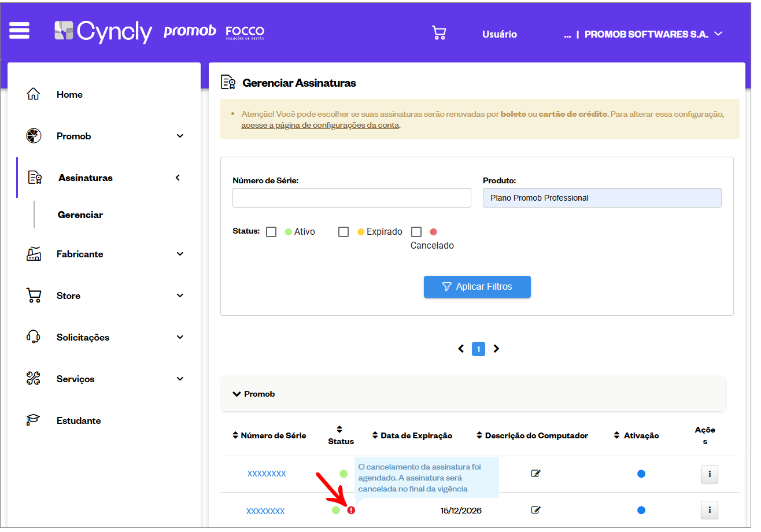Open the Produto filter dropdown
This screenshot has height=532, width=761.
coord(602,198)
